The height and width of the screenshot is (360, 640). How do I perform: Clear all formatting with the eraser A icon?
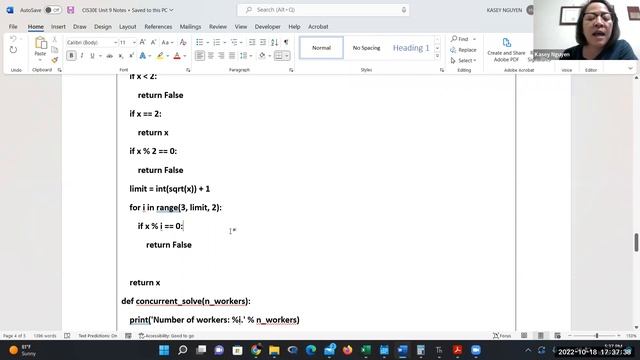click(x=183, y=42)
